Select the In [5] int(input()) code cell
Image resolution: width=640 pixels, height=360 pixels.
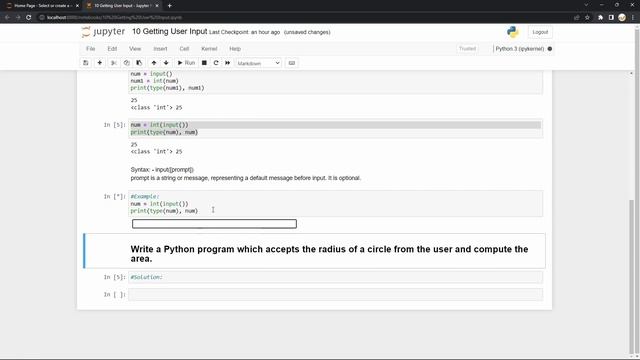336,129
